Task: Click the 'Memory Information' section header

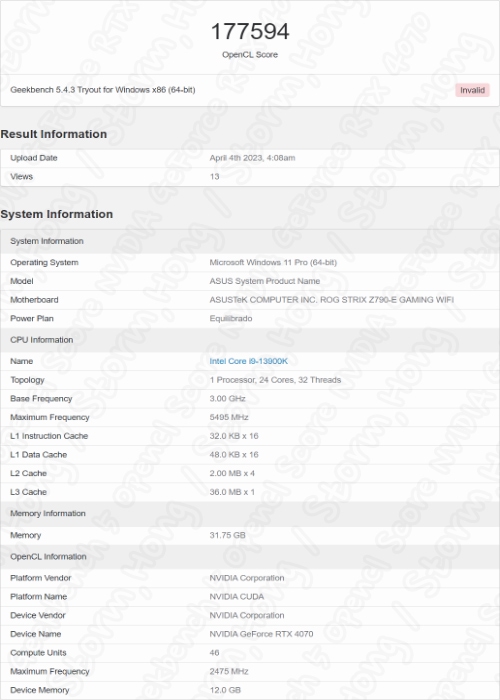Action: (x=48, y=514)
